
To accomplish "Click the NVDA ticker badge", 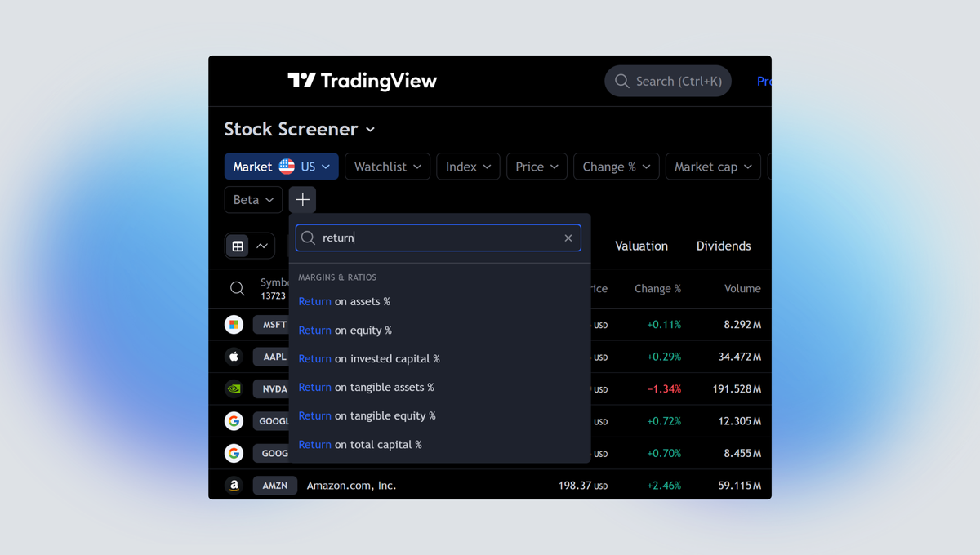I will pyautogui.click(x=271, y=388).
